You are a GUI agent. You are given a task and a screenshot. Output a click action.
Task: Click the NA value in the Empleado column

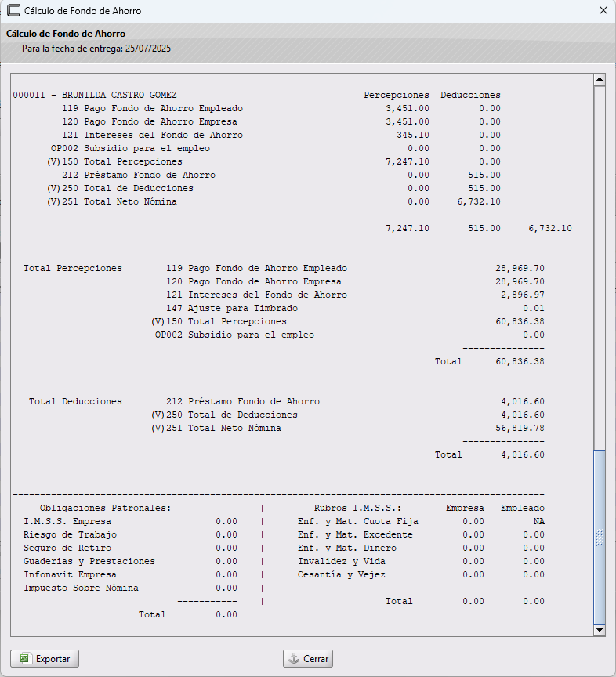click(x=539, y=522)
